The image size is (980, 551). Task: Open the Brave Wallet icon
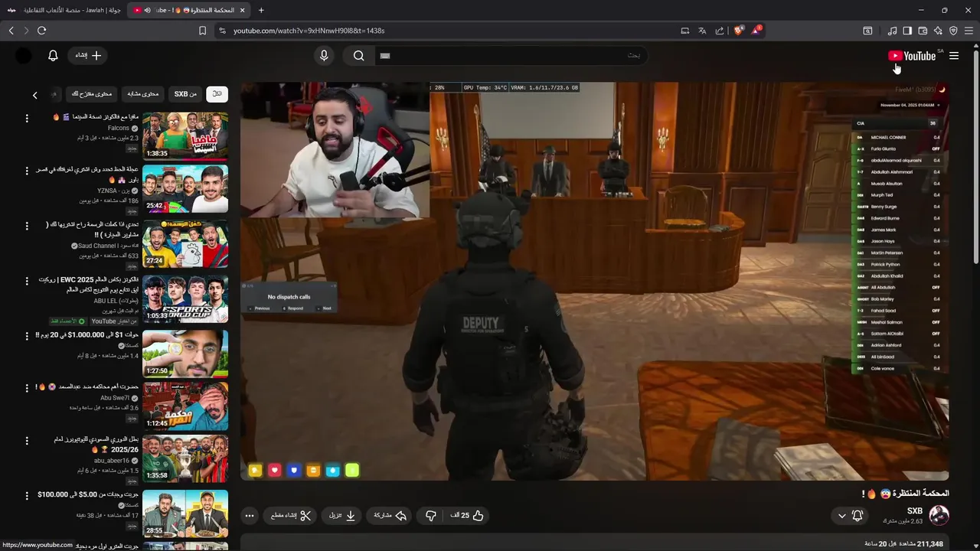pyautogui.click(x=923, y=31)
